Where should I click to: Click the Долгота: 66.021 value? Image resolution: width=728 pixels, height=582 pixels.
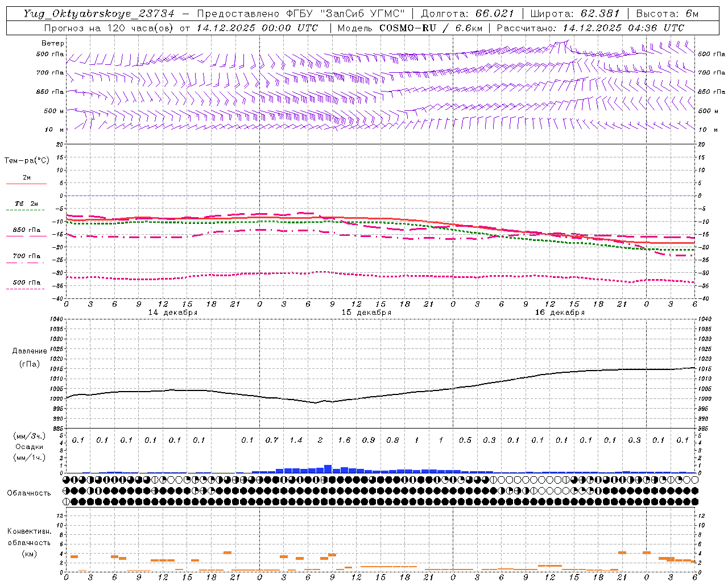tap(468, 14)
